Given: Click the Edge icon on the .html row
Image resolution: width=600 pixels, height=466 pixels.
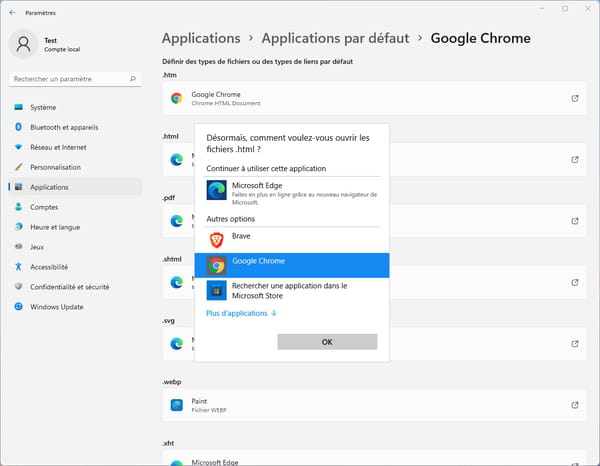Looking at the screenshot, I should [176, 160].
